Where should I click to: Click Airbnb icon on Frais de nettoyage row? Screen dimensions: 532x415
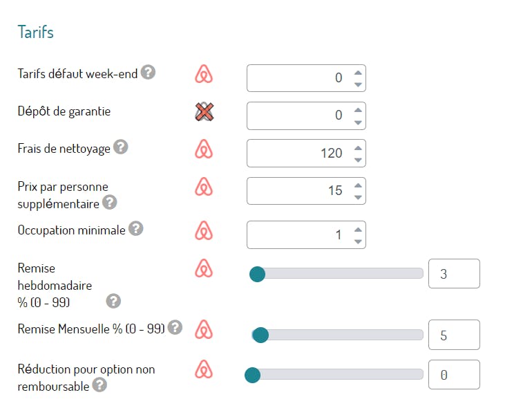click(x=204, y=149)
